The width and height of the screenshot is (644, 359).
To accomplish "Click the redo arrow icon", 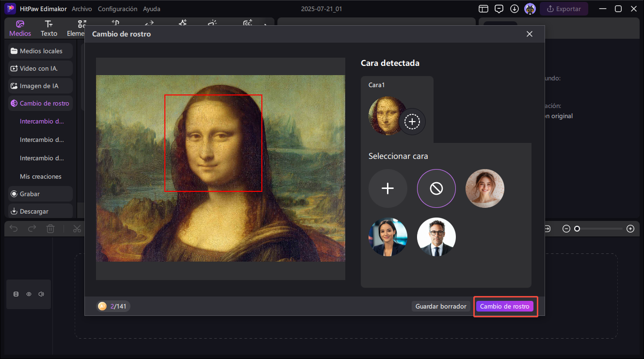I will coord(32,229).
